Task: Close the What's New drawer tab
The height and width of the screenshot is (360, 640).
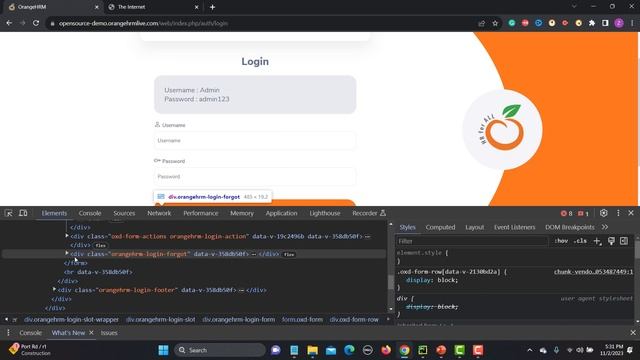Action: (x=91, y=333)
